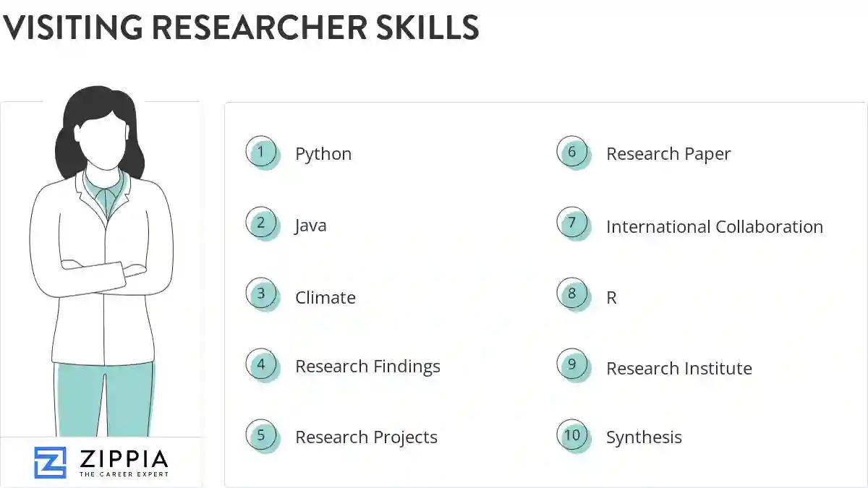868x488 pixels.
Task: Click the number 1 circle badge
Action: tap(261, 153)
